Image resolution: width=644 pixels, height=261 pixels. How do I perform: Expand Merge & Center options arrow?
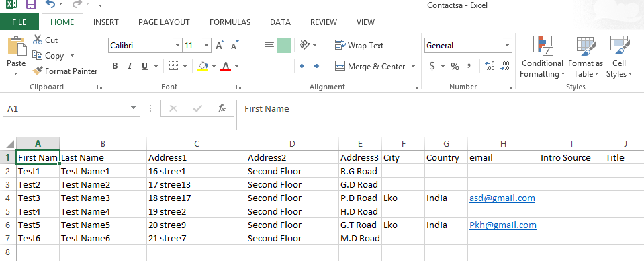tap(413, 67)
